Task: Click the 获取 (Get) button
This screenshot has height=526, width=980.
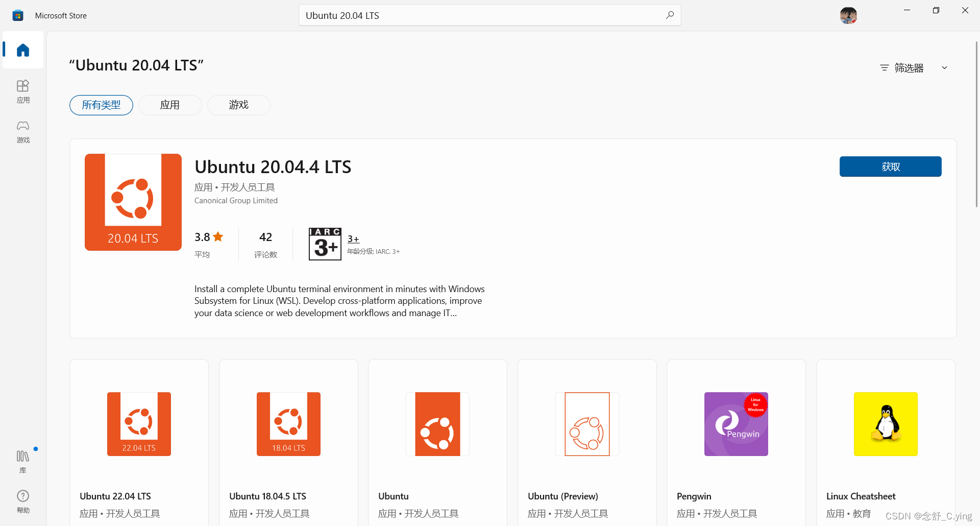Action: click(891, 166)
